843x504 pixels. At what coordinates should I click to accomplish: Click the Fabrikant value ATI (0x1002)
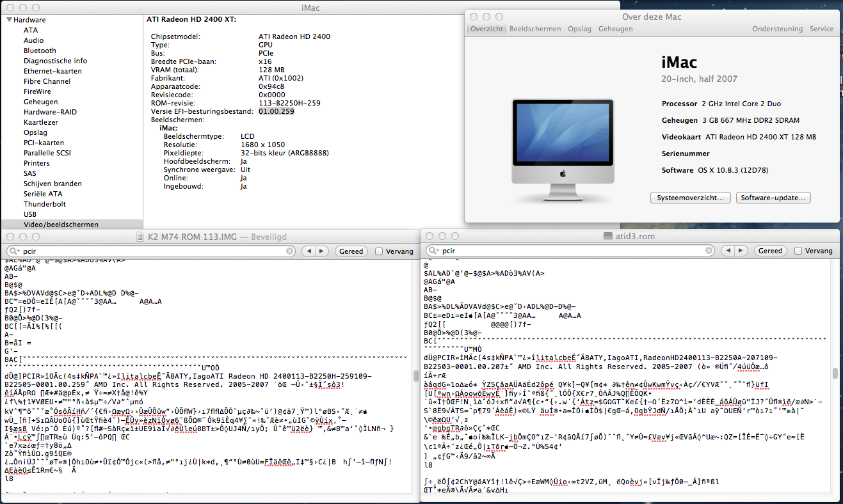click(x=280, y=78)
